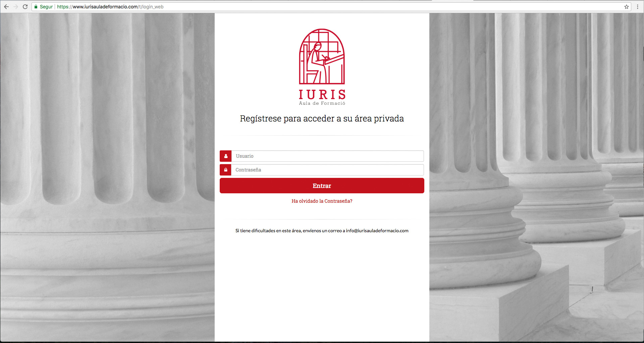Click the info@iurisauladeformacio.com email address

(377, 231)
